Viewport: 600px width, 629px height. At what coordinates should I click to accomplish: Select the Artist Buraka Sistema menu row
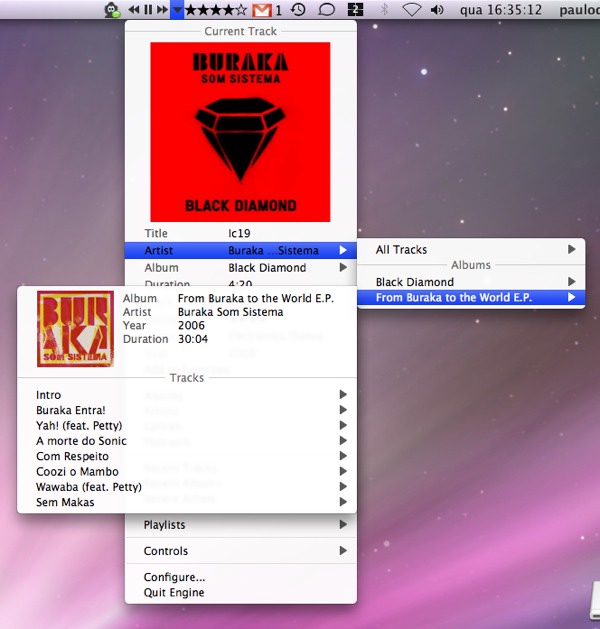(241, 250)
